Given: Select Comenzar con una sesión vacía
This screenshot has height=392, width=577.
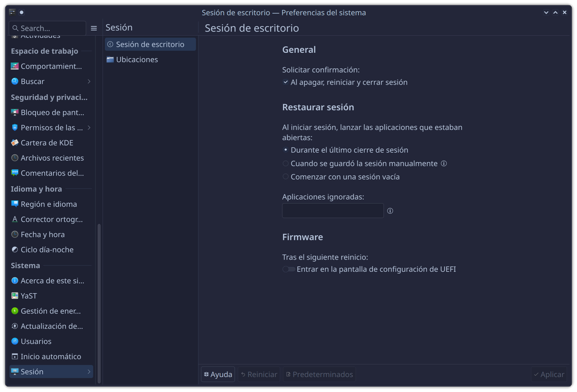Looking at the screenshot, I should point(286,177).
